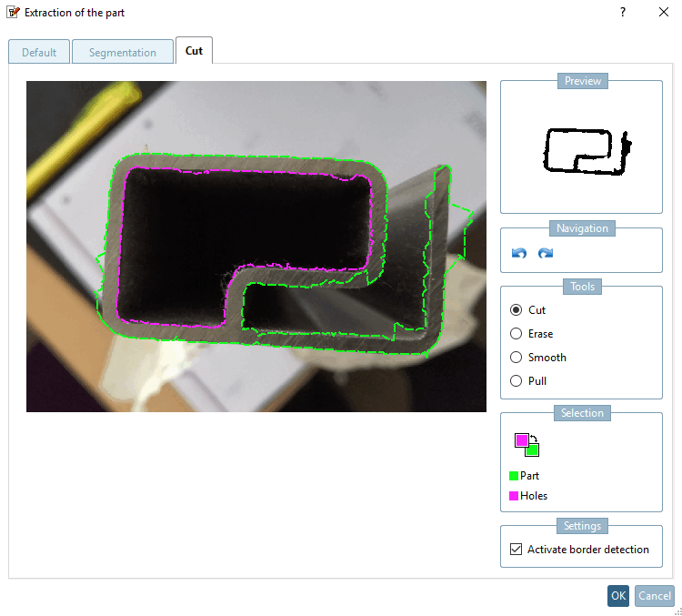This screenshot has height=616, width=682.
Task: Select the Cut tool radio button
Action: pyautogui.click(x=516, y=310)
